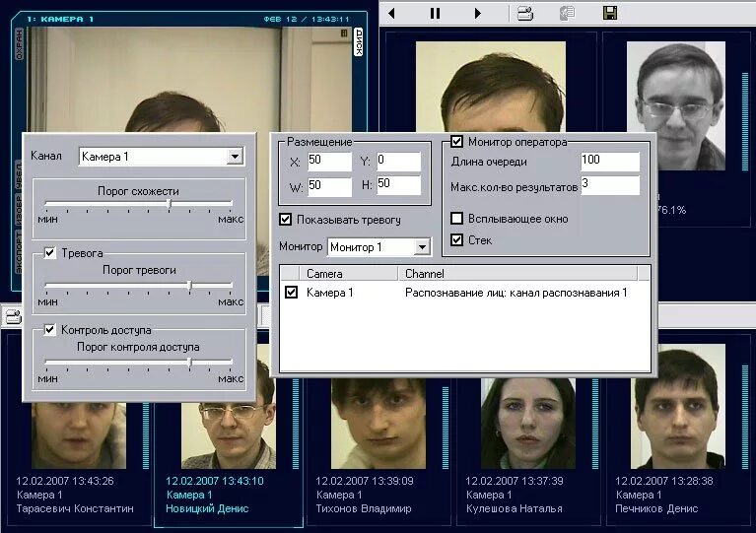This screenshot has height=533, width=756.
Task: Click timestamp '12.02.2007 13:43:10'
Action: tap(215, 481)
